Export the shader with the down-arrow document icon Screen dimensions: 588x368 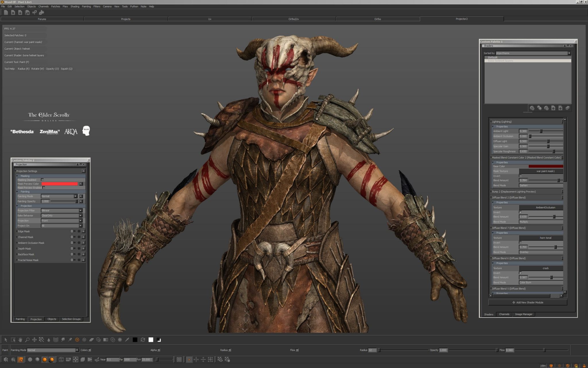[x=560, y=108]
